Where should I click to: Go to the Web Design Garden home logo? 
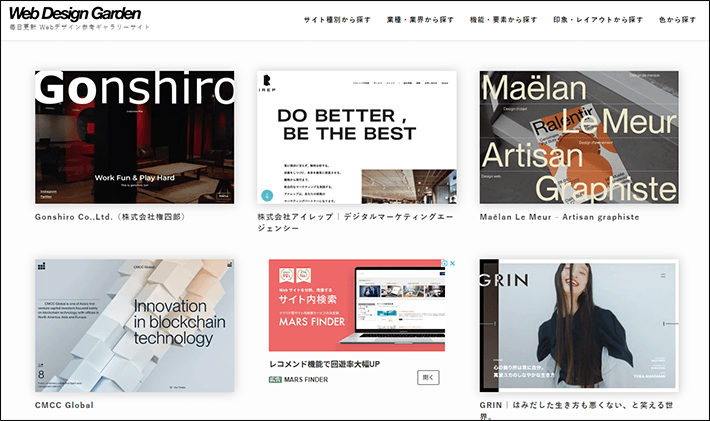(x=75, y=14)
